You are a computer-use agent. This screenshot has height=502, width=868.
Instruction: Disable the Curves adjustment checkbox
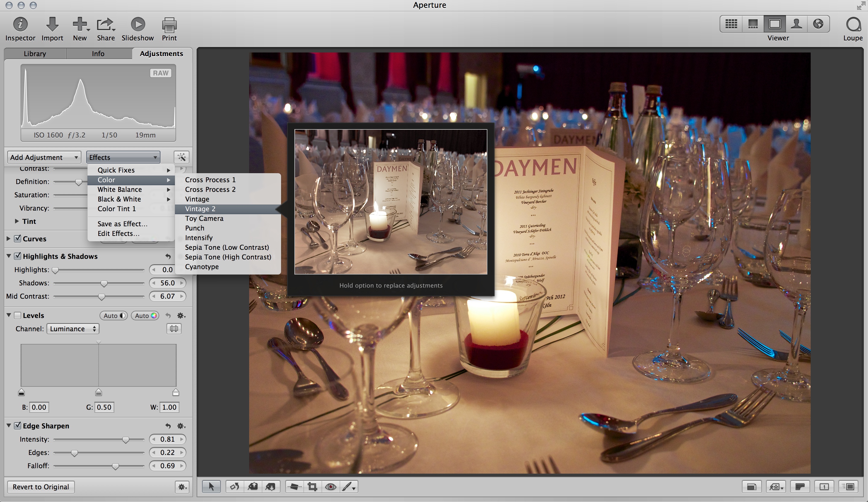17,238
